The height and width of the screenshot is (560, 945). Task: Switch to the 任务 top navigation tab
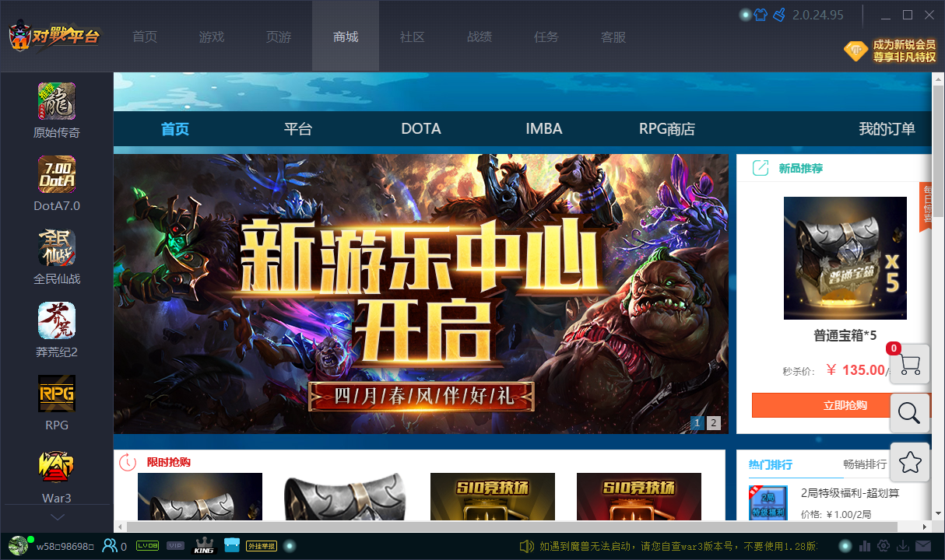pyautogui.click(x=546, y=37)
